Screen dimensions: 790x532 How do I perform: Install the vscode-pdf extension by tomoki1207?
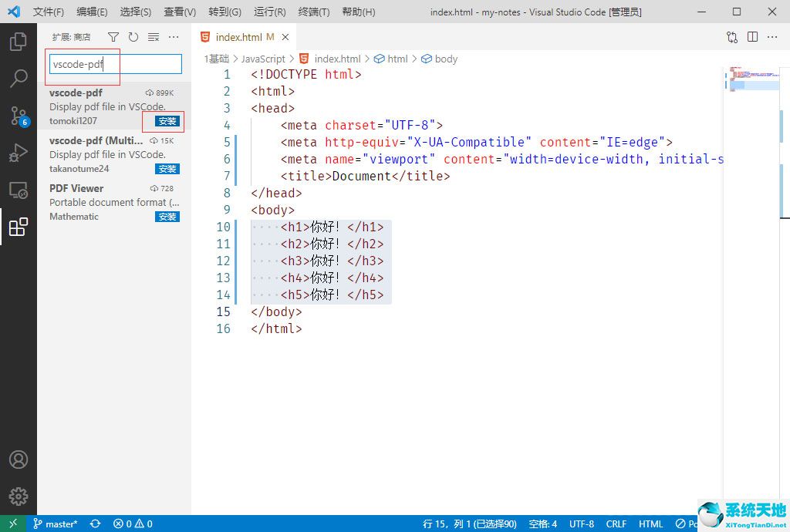pyautogui.click(x=167, y=121)
